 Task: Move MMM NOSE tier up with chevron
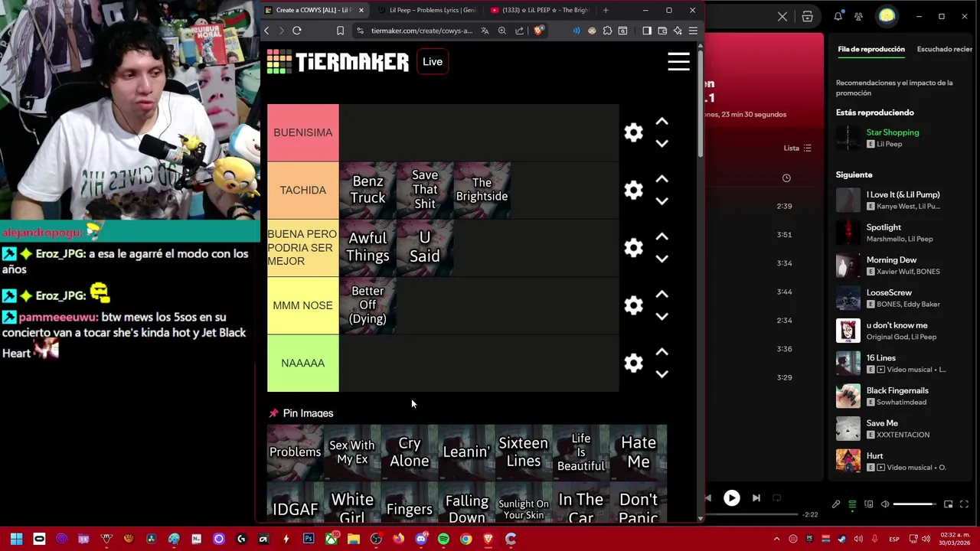[x=662, y=295]
